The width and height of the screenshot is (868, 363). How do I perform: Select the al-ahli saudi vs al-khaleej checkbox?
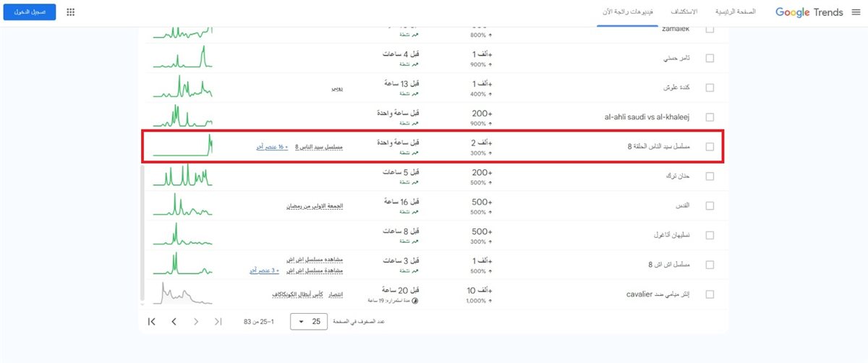point(710,116)
